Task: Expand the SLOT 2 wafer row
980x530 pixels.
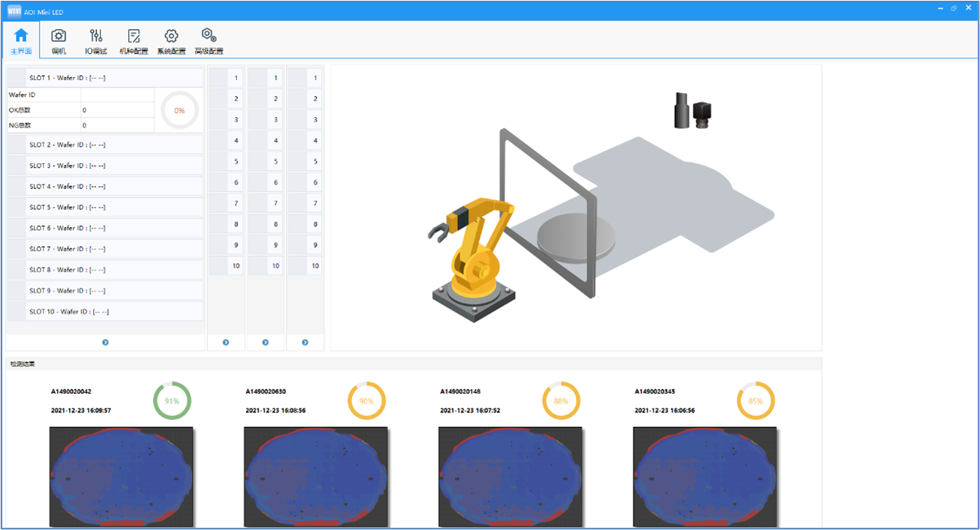Action: (x=105, y=145)
